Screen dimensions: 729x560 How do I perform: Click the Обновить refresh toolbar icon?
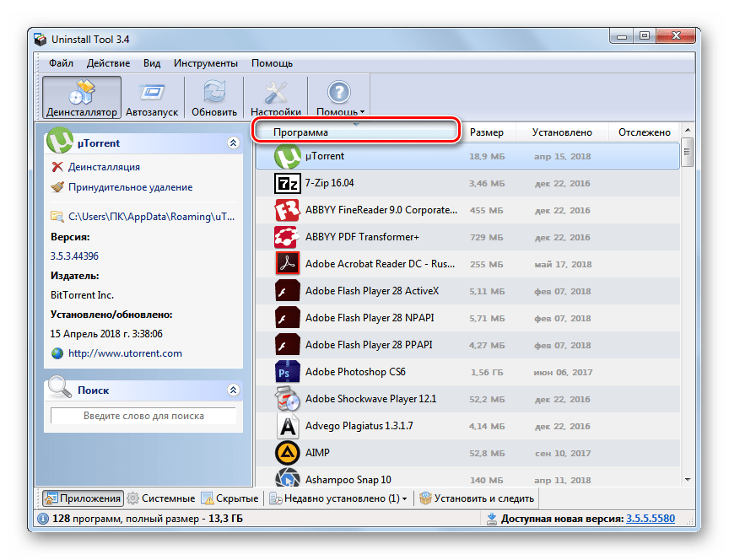(x=214, y=97)
